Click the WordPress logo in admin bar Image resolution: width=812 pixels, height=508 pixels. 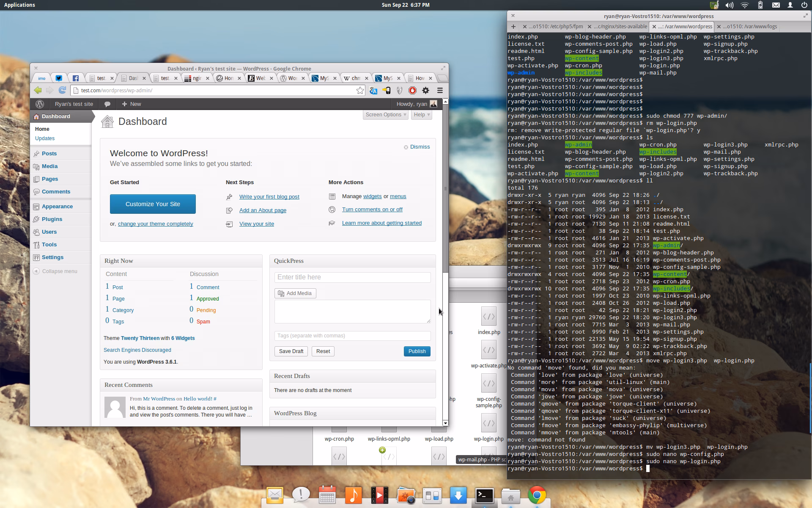(x=40, y=104)
